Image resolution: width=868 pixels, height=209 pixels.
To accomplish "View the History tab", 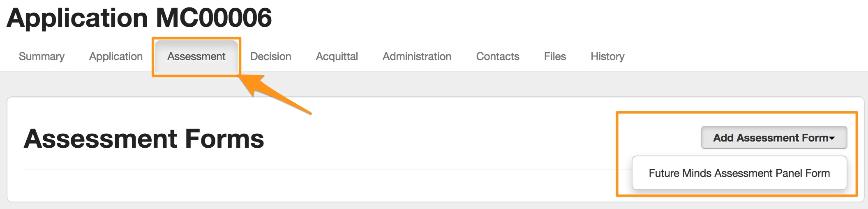I will pos(607,56).
